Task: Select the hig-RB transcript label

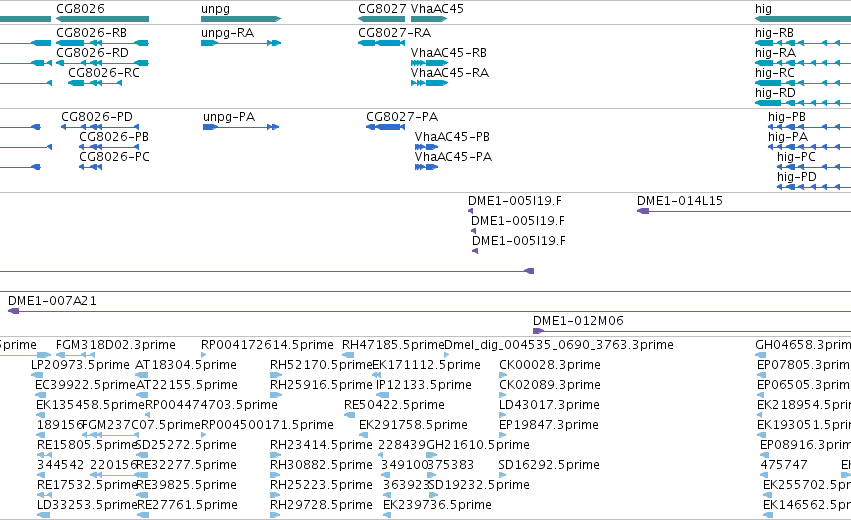Action: pos(774,33)
